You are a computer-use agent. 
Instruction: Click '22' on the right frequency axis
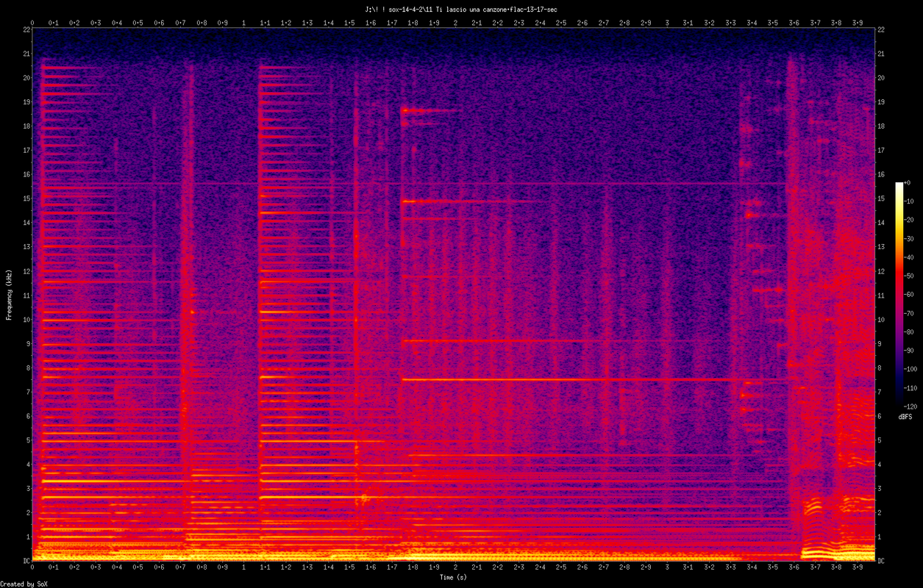click(882, 29)
